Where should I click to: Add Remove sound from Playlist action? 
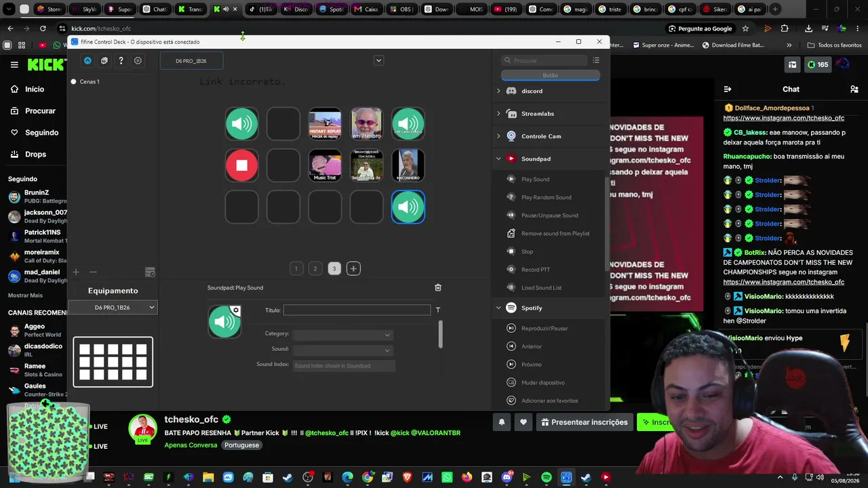click(x=555, y=233)
